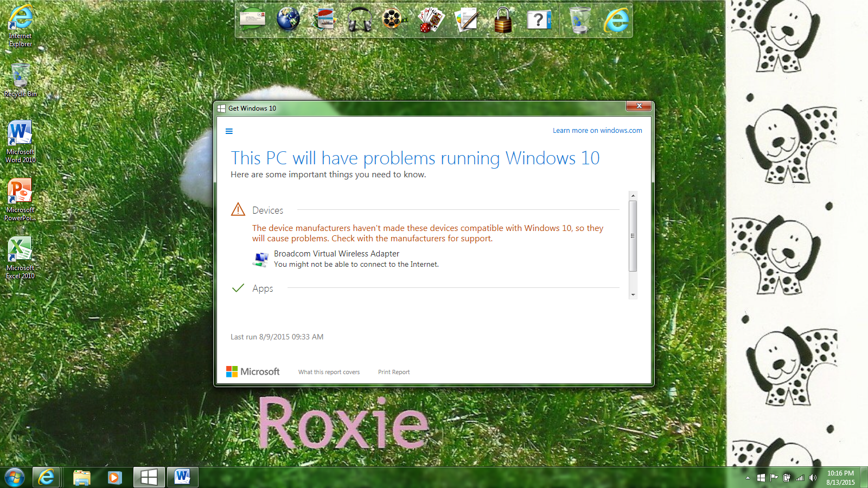The image size is (868, 488).
Task: Open What this report covers link
Action: [x=329, y=372]
